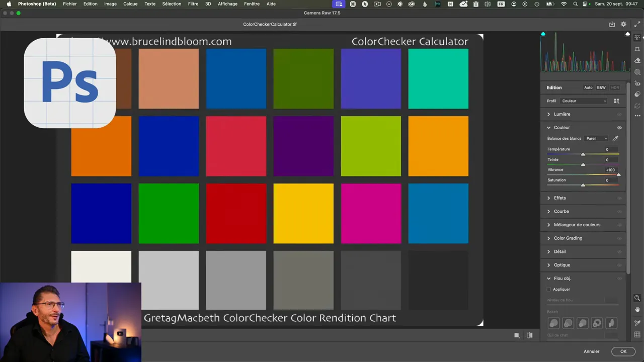Image resolution: width=644 pixels, height=362 pixels.
Task: Click the Vibrance slider handle
Action: [618, 174]
